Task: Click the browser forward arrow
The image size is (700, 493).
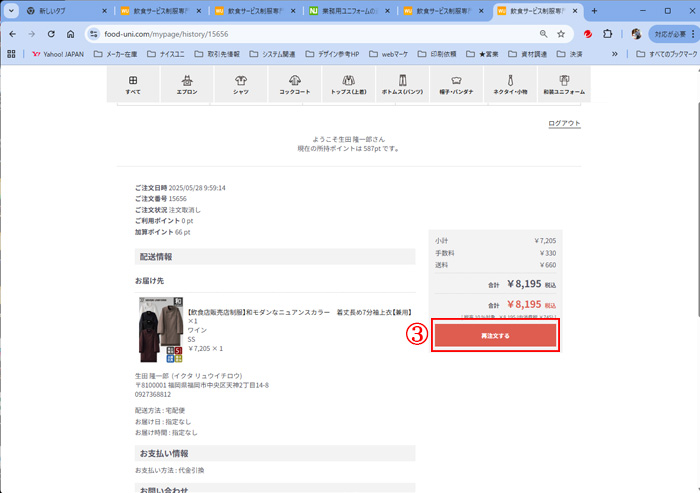Action: tap(32, 34)
